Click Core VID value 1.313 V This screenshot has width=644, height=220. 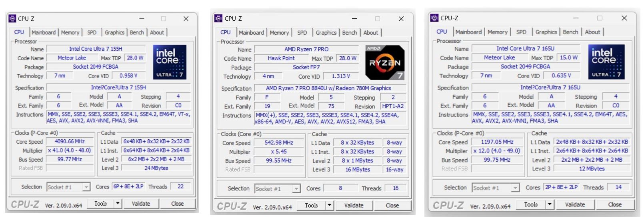[x=341, y=76]
